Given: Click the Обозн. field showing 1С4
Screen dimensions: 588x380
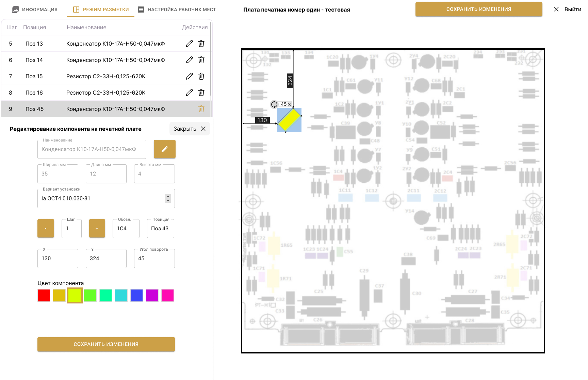Looking at the screenshot, I should pyautogui.click(x=126, y=228).
